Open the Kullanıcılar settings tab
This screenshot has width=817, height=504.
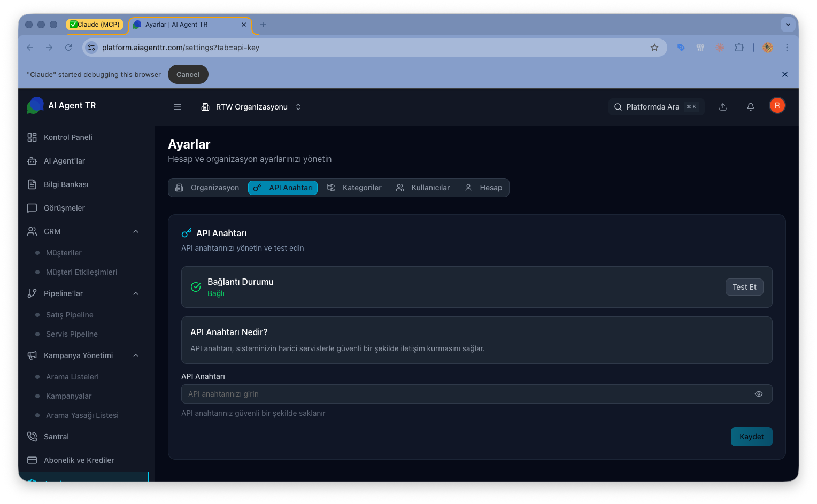tap(422, 188)
